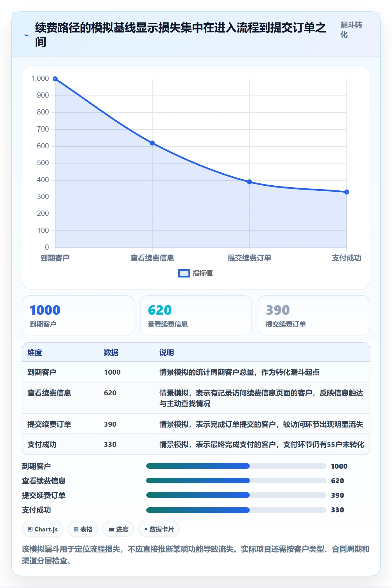Click the 查看续费信息 progress bar

(236, 480)
